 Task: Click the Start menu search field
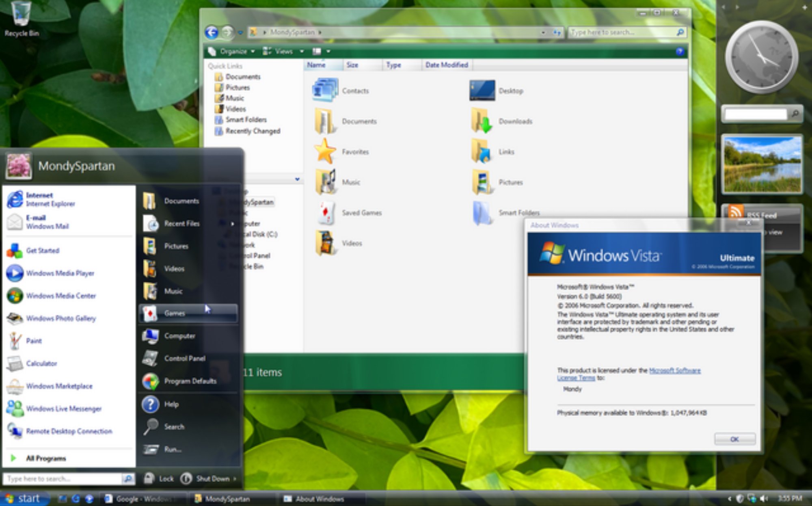(63, 479)
